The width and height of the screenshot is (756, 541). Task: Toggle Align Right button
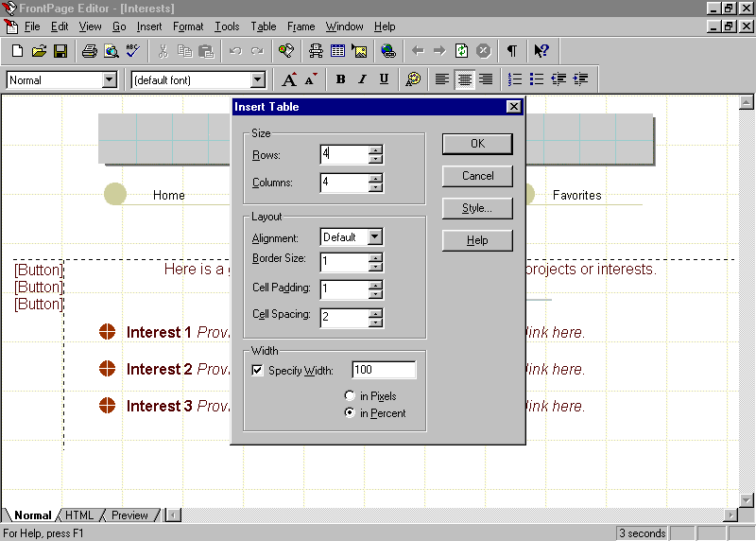(x=486, y=79)
